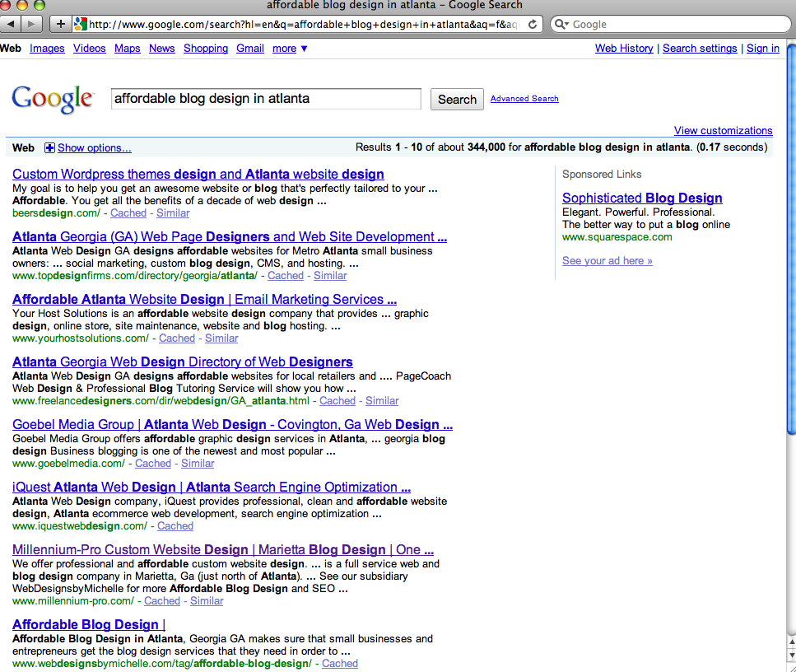796x672 pixels.
Task: Click the main Google search query box
Action: click(x=266, y=99)
